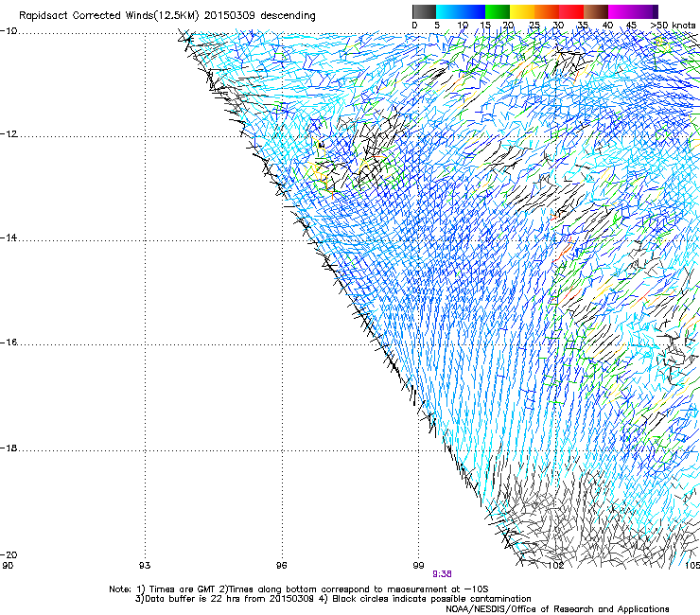The height and width of the screenshot is (615, 700).
Task: Click the legend scale label '0'
Action: (x=414, y=26)
